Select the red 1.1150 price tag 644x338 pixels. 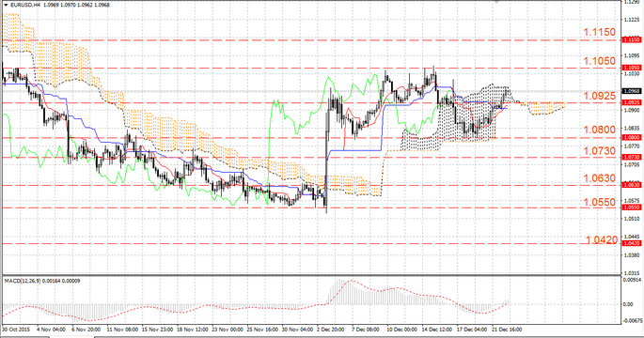tap(632, 39)
